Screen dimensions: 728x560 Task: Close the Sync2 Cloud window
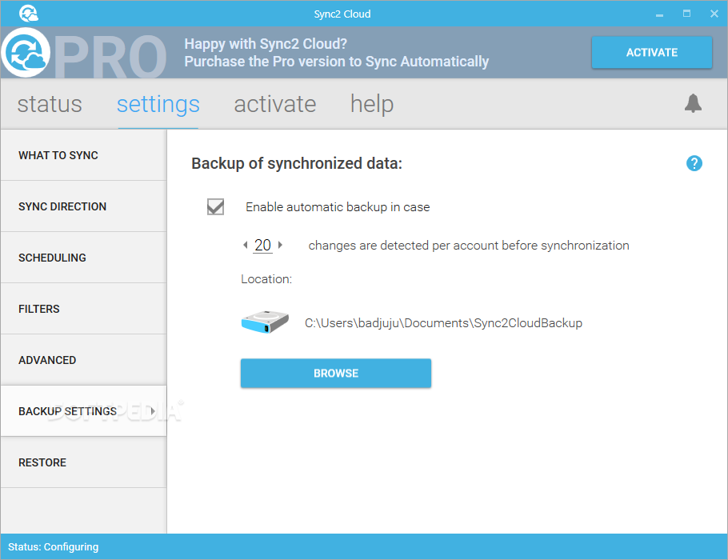[714, 14]
